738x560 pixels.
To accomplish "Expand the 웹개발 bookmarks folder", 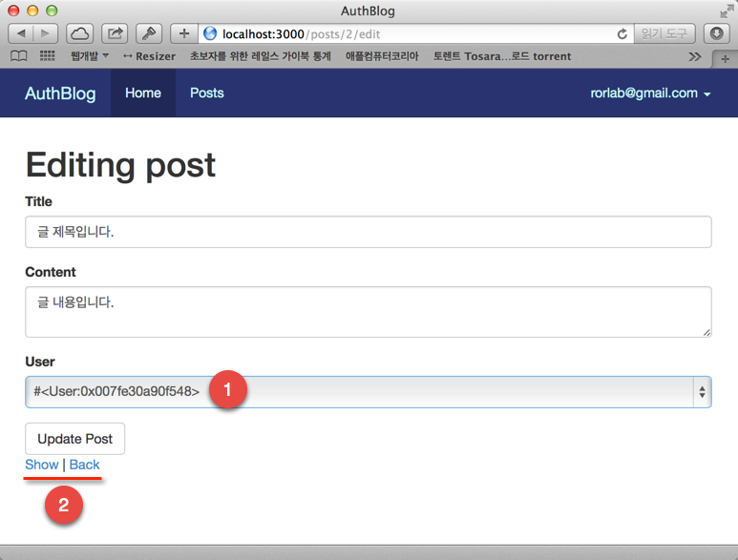I will (x=89, y=56).
